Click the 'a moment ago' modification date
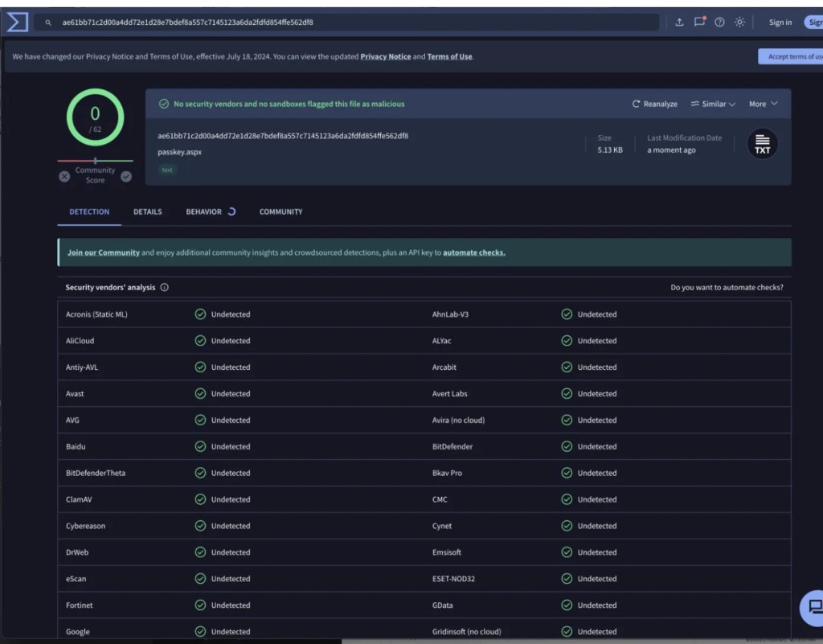The height and width of the screenshot is (644, 823). click(x=671, y=150)
